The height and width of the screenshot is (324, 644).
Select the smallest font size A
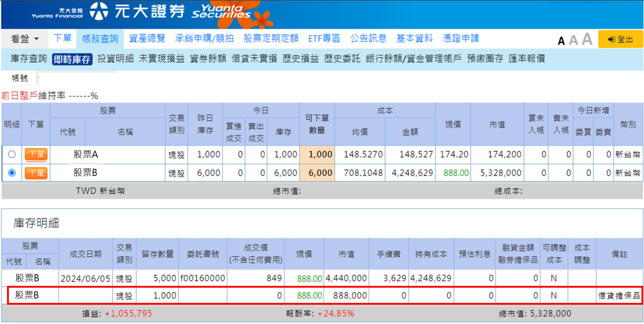561,40
